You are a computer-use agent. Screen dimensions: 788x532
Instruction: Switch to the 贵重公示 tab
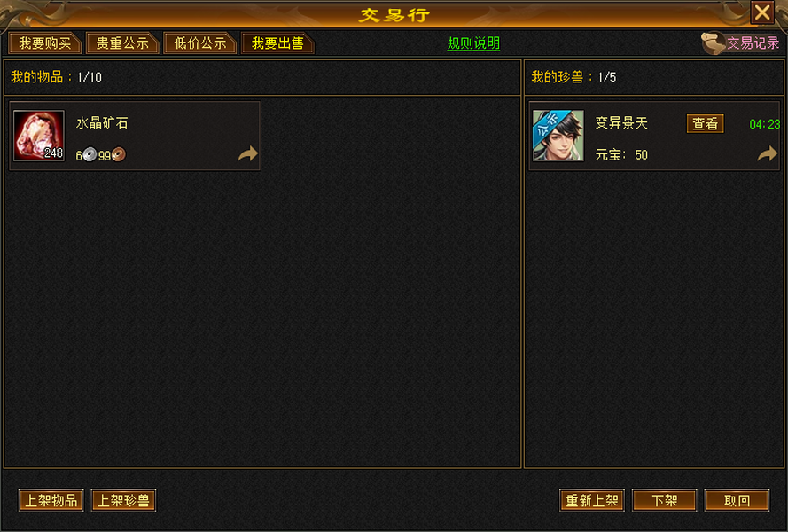[122, 43]
